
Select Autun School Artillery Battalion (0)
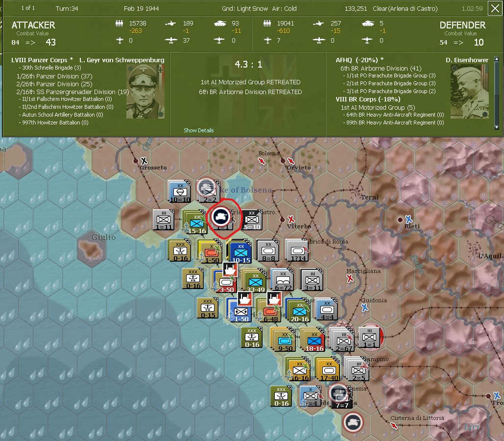coord(62,115)
